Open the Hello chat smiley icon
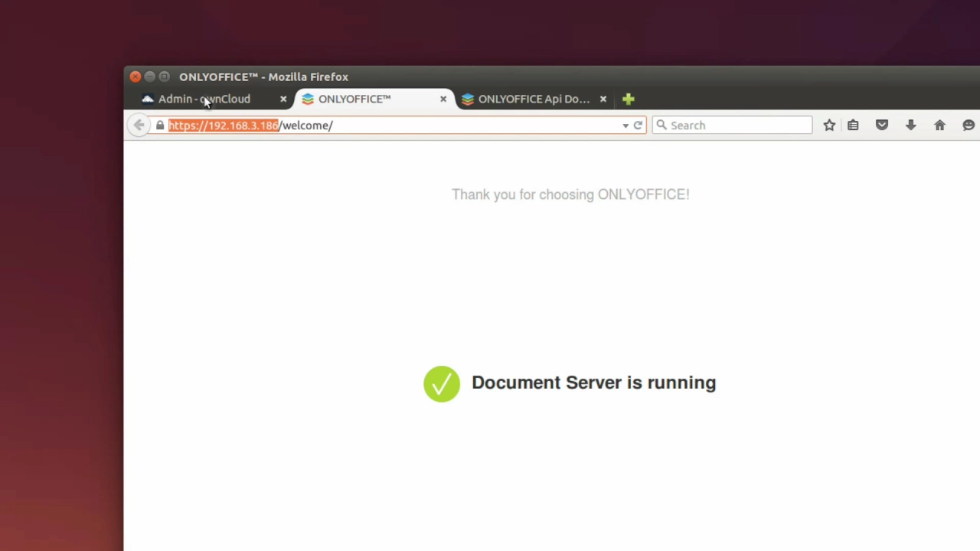This screenshot has width=980, height=551. click(x=969, y=126)
